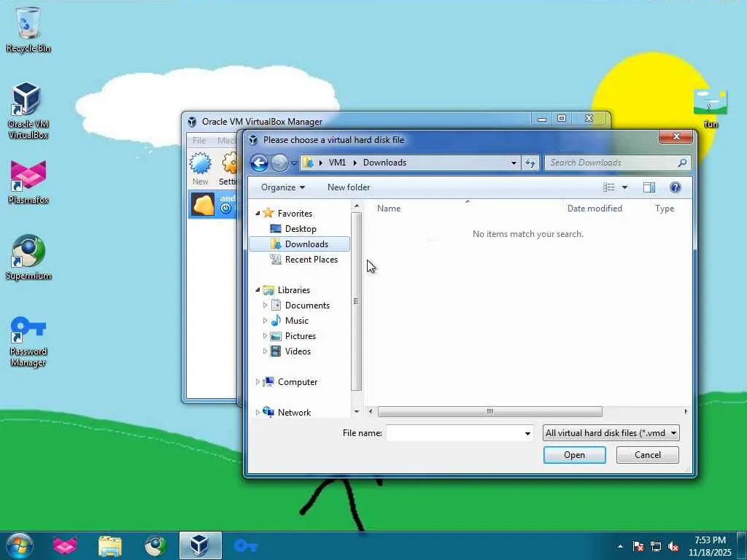Open the Supermium desktop shortcut
The height and width of the screenshot is (560, 747).
[x=28, y=257]
